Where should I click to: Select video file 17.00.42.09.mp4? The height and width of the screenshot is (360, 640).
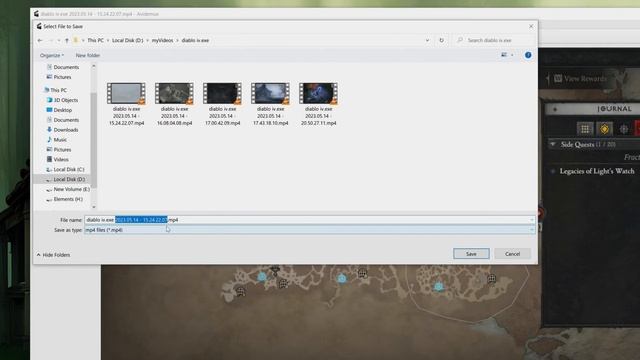pos(222,104)
